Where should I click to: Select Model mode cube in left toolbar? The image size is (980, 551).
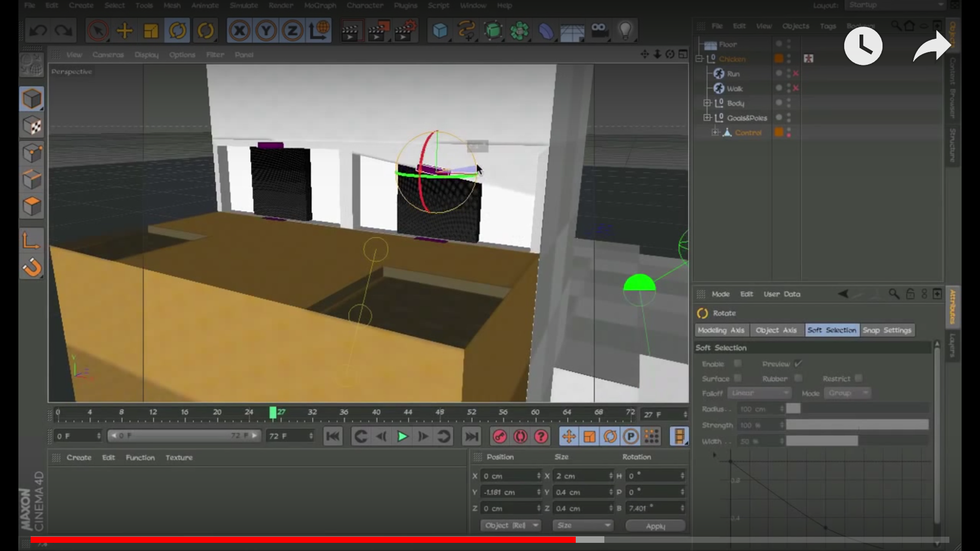(32, 99)
